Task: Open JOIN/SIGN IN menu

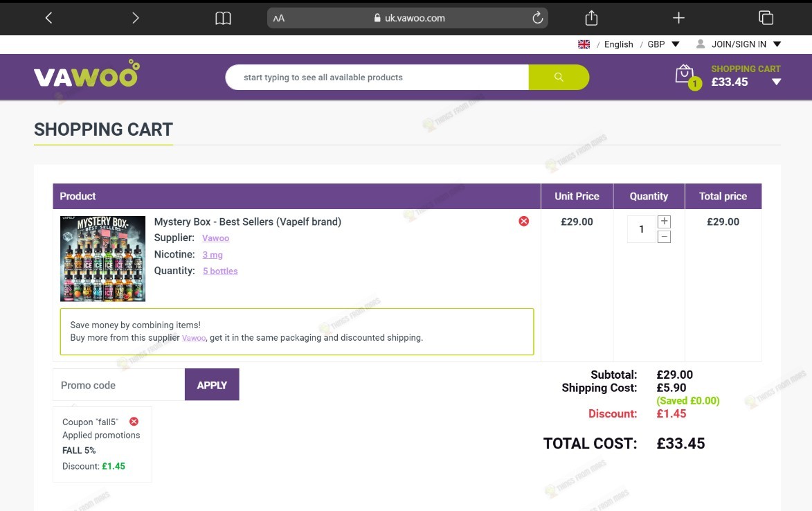Action: (x=739, y=44)
